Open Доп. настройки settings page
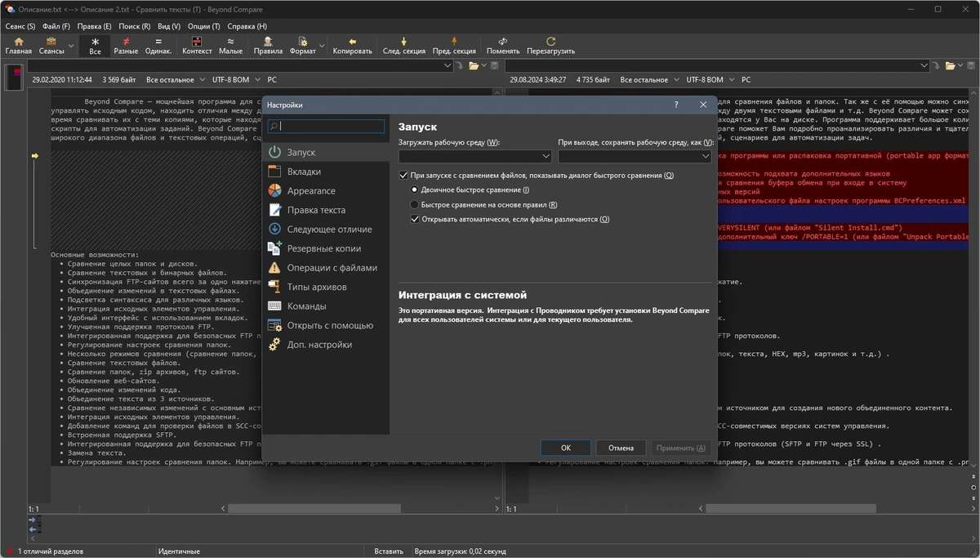The width and height of the screenshot is (980, 558). click(327, 345)
